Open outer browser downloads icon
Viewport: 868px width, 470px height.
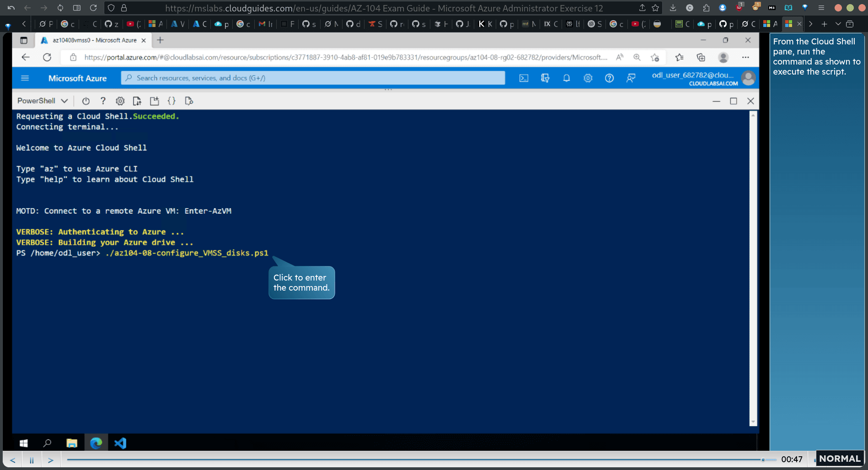(673, 8)
